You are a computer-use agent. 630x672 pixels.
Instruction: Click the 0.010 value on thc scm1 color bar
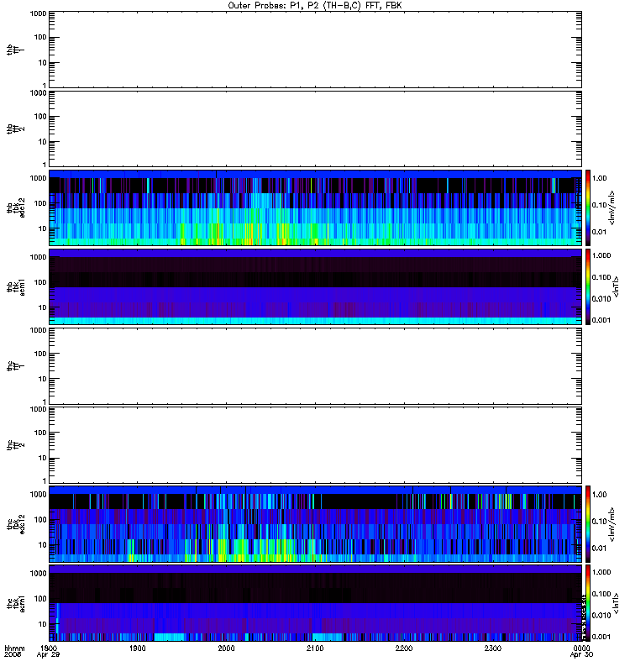tap(601, 615)
